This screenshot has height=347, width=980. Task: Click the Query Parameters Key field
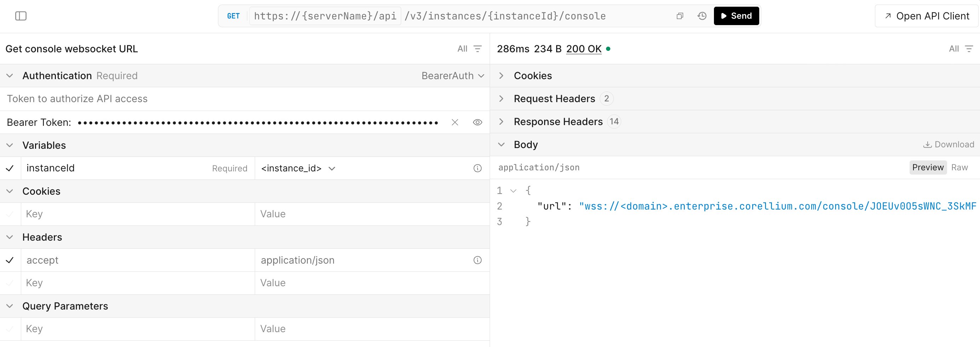click(138, 329)
